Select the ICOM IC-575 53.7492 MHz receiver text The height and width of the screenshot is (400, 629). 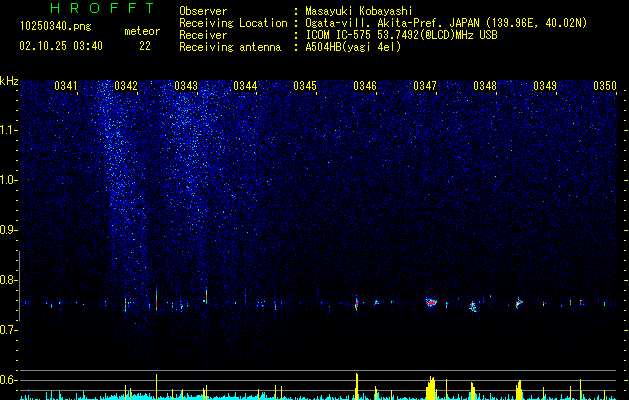(401, 35)
